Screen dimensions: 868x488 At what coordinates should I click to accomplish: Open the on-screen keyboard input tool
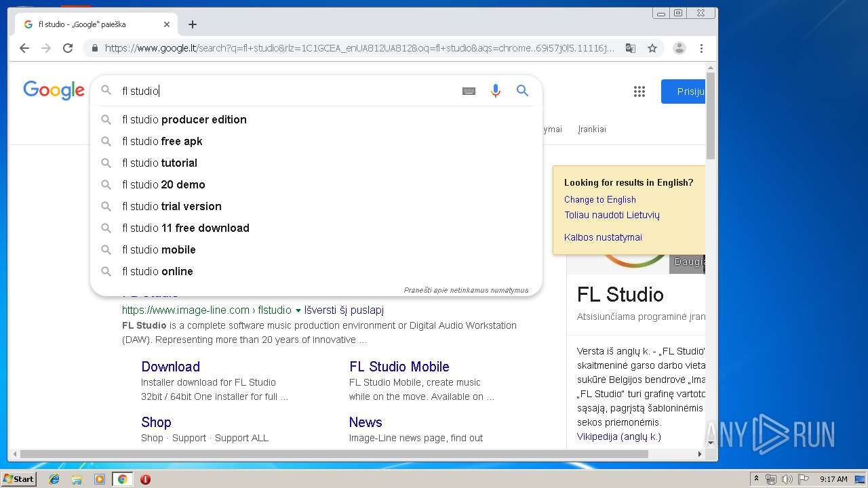[x=469, y=91]
